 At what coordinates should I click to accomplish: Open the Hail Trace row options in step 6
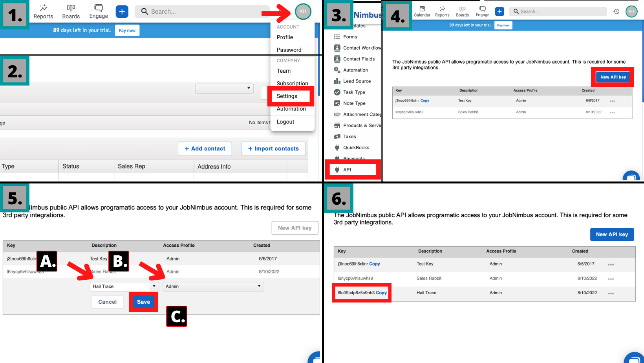click(611, 293)
